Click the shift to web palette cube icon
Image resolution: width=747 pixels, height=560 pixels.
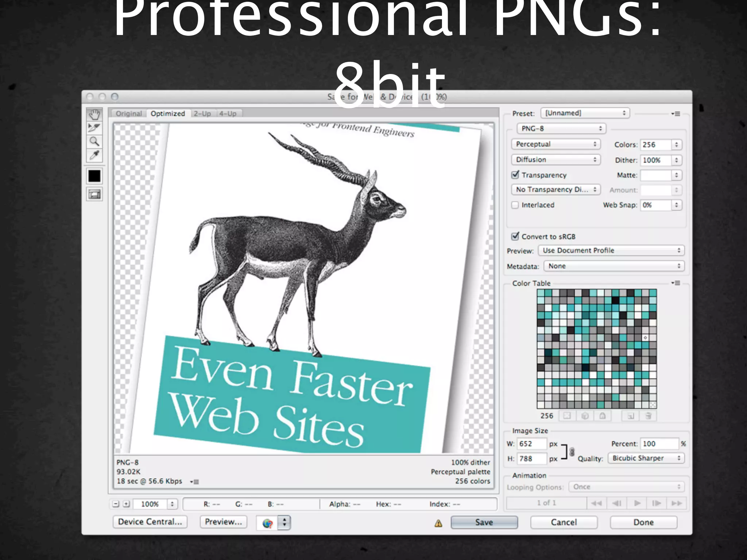585,416
